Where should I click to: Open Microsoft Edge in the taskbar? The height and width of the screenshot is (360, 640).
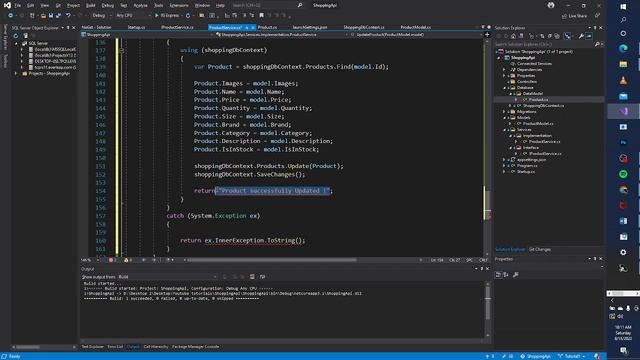(x=623, y=49)
